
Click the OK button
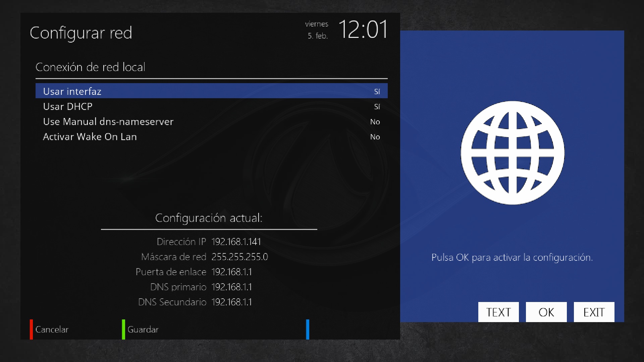coord(546,312)
